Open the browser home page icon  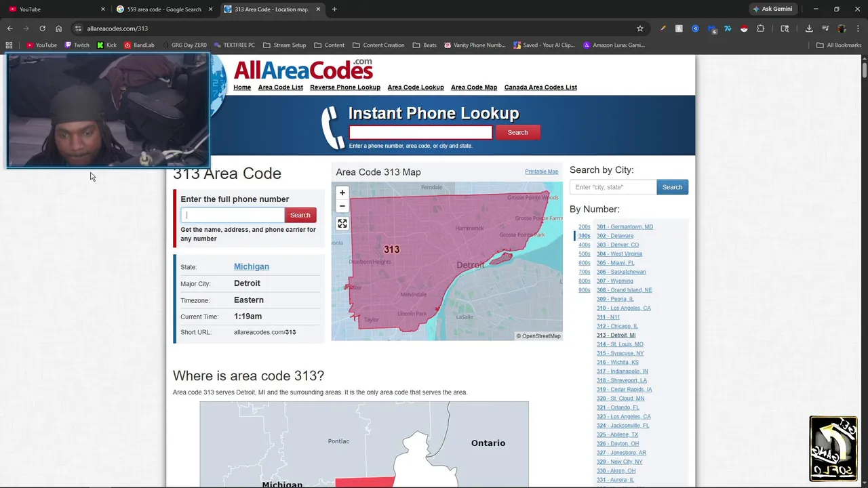(58, 28)
